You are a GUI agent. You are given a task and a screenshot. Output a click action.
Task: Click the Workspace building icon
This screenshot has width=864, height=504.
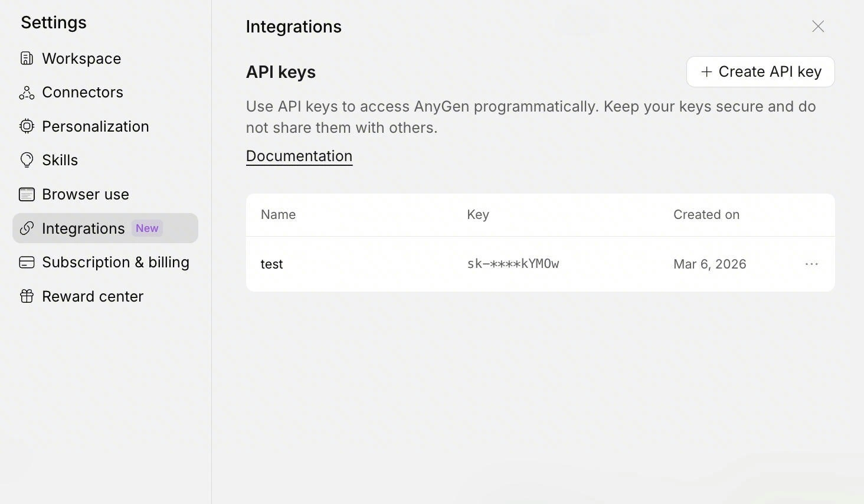pyautogui.click(x=27, y=58)
